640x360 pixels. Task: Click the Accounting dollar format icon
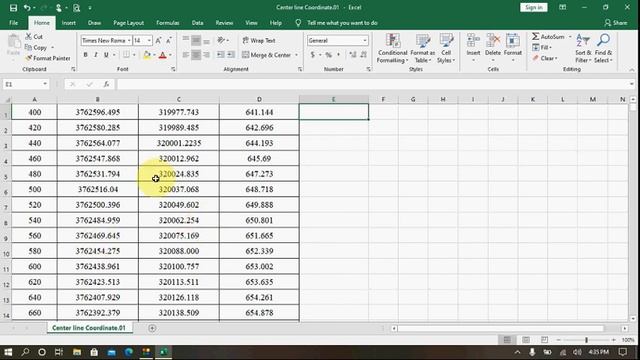313,55
